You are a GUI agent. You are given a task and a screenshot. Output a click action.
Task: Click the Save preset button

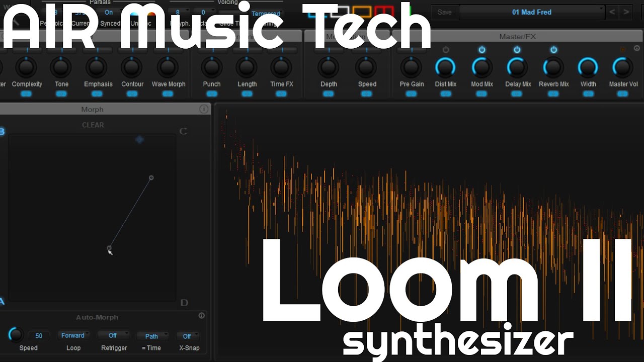click(444, 12)
